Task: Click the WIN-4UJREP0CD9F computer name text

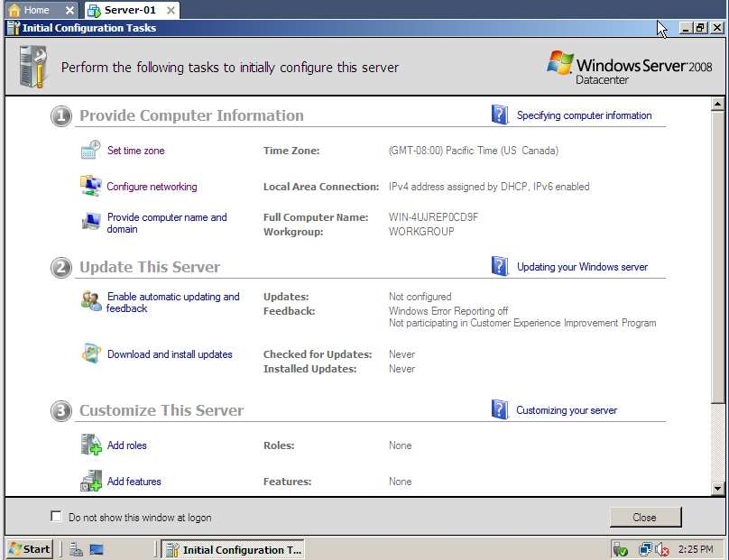Action: click(433, 217)
